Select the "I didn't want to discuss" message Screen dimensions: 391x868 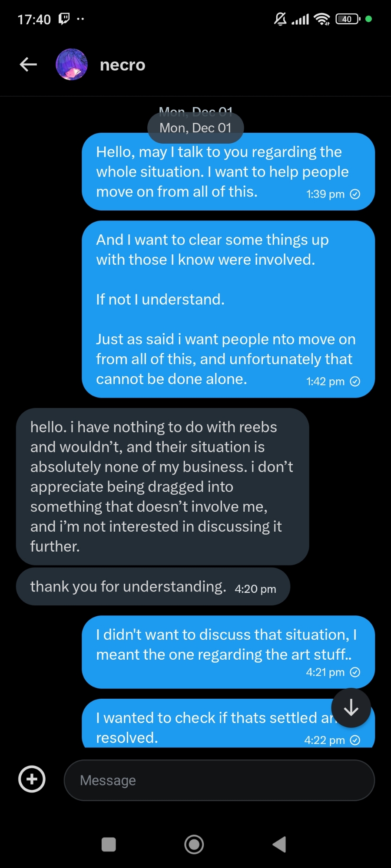tap(228, 651)
